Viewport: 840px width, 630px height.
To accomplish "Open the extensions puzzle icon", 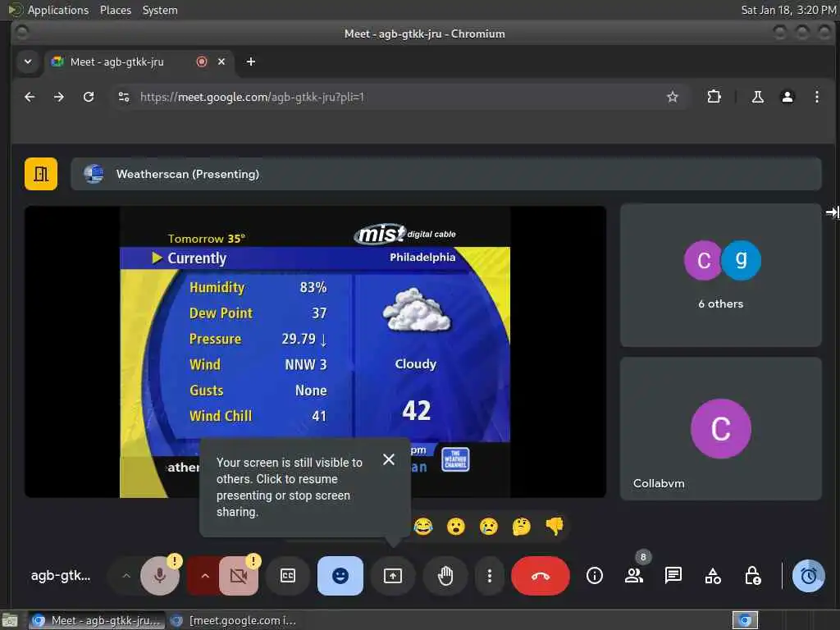I will tap(714, 97).
